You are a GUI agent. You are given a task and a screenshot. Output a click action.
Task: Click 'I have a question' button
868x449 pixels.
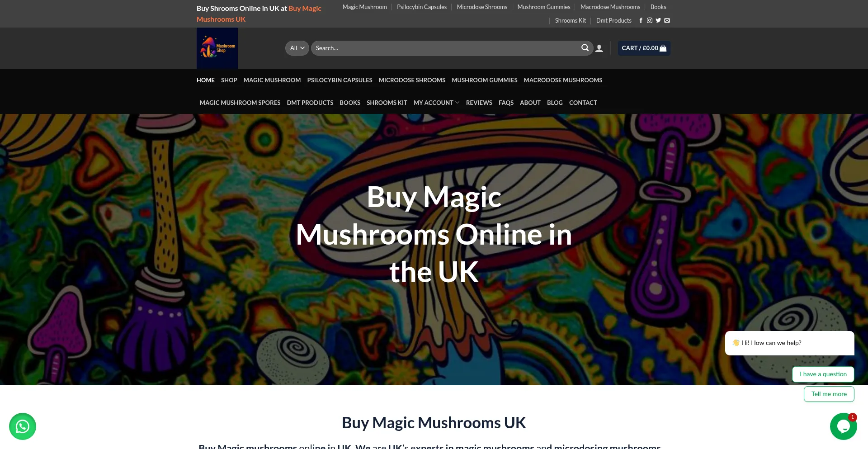coord(823,374)
